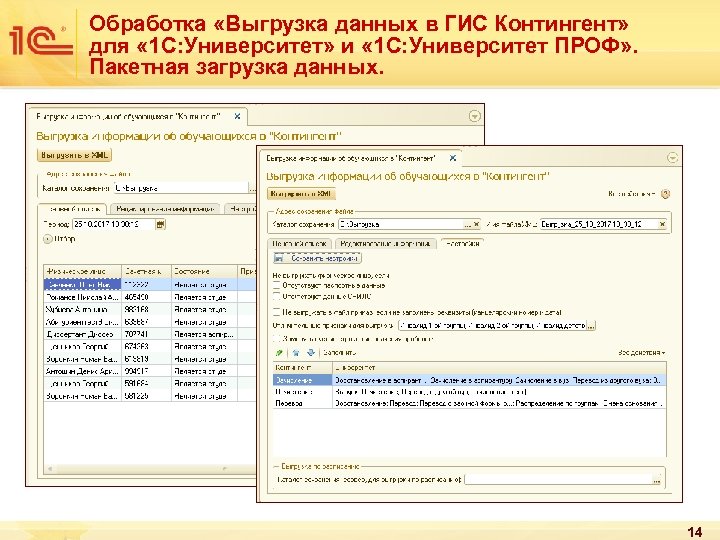Open ellipsis for the bottom schedule catalog field

657,479
